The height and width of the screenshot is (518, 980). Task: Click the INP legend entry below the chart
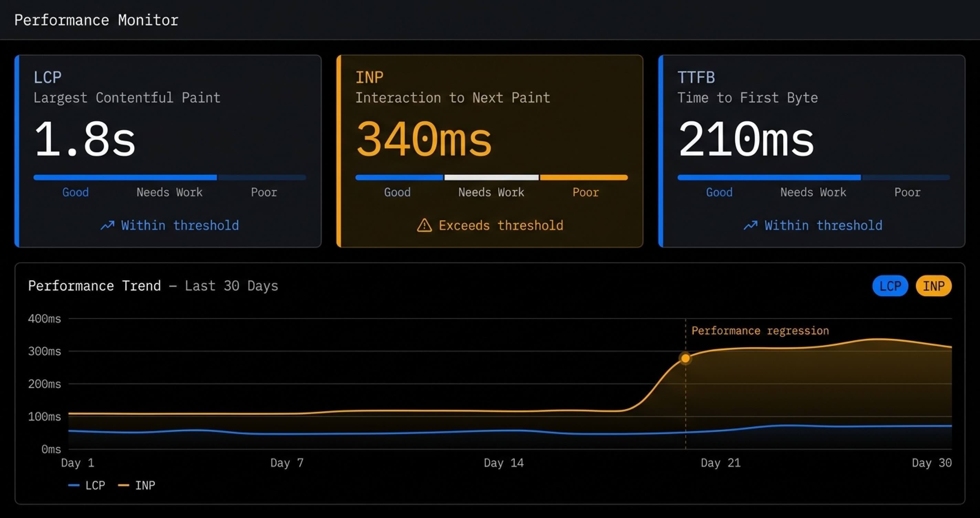click(137, 485)
